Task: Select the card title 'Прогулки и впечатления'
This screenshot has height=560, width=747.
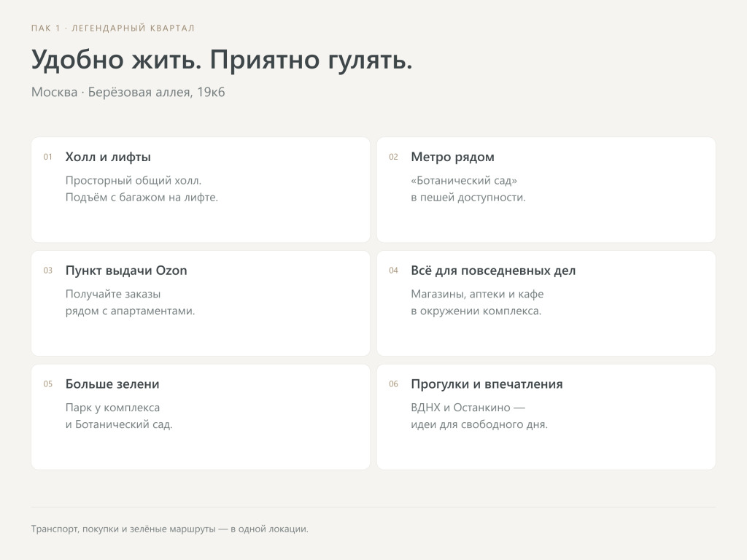Action: [487, 384]
